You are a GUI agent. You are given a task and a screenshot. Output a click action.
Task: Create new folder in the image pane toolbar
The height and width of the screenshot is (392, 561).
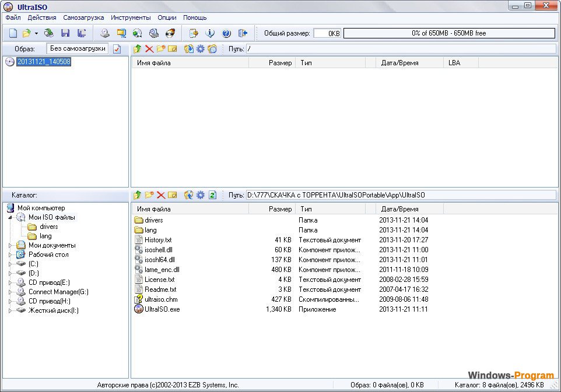point(161,49)
